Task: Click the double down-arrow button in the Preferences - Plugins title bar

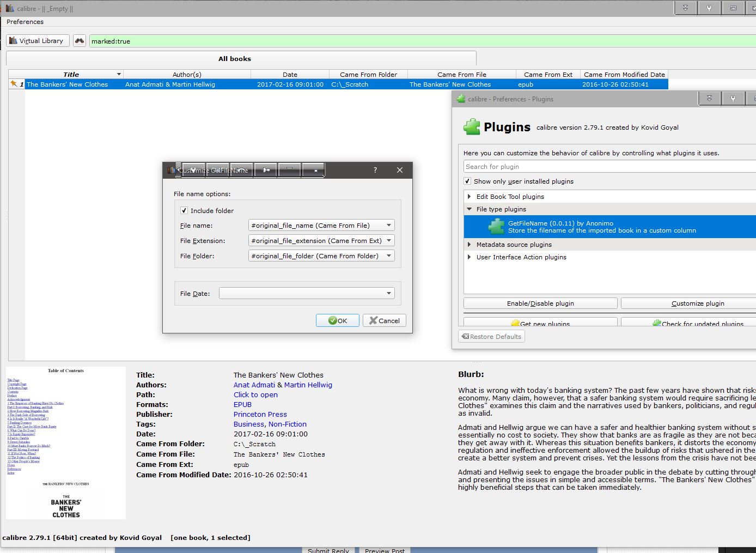Action: tap(709, 99)
